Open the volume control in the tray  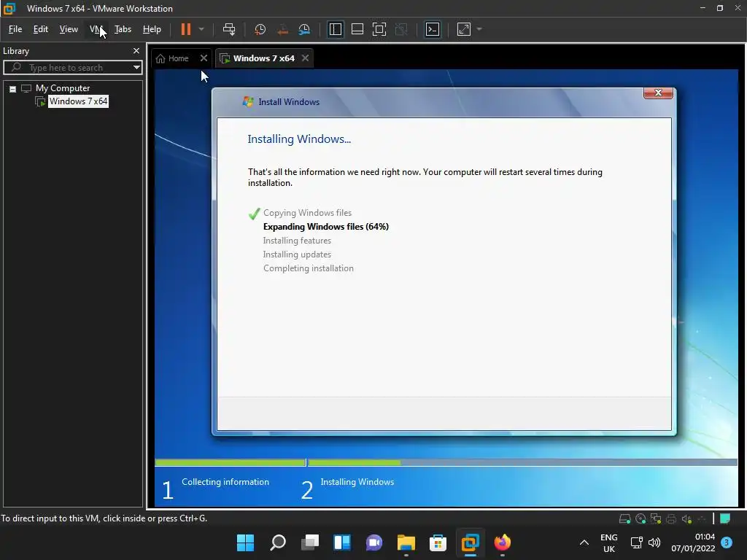point(654,542)
